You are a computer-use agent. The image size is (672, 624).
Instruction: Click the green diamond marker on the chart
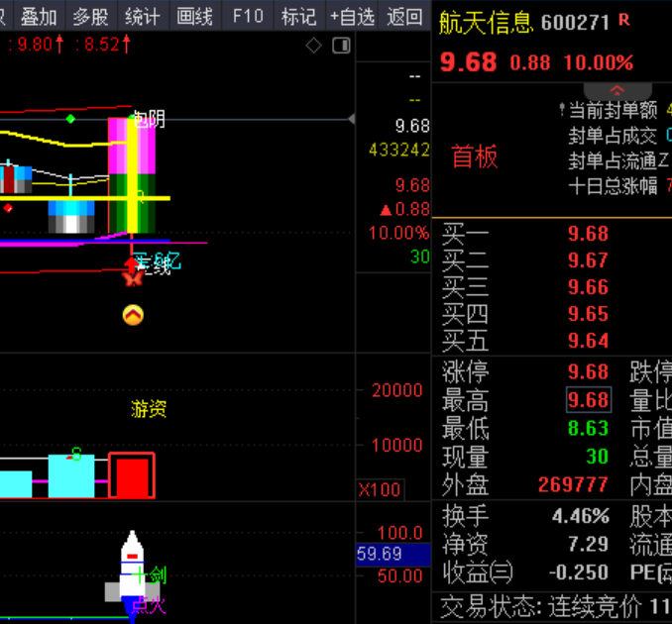click(x=70, y=119)
